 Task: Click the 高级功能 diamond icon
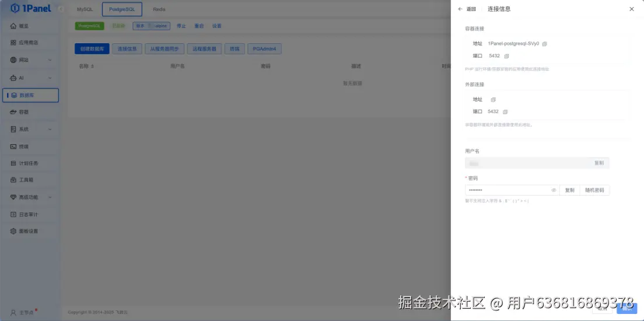[x=13, y=197]
